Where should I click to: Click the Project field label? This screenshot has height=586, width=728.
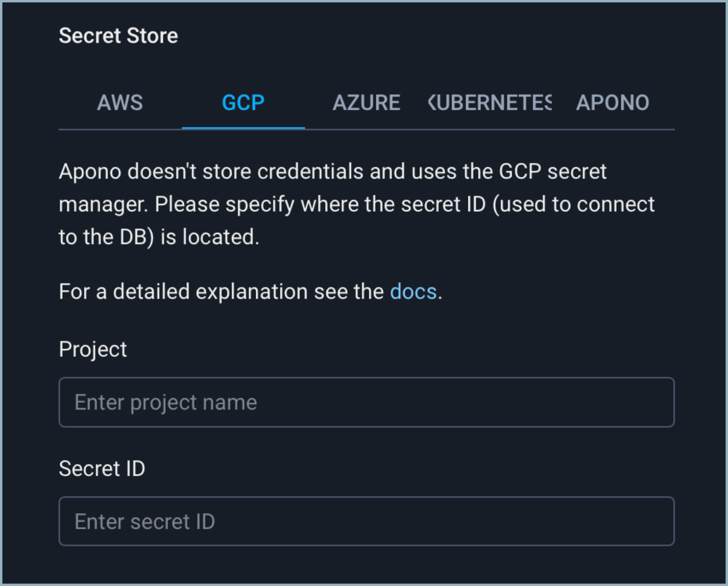pyautogui.click(x=93, y=349)
